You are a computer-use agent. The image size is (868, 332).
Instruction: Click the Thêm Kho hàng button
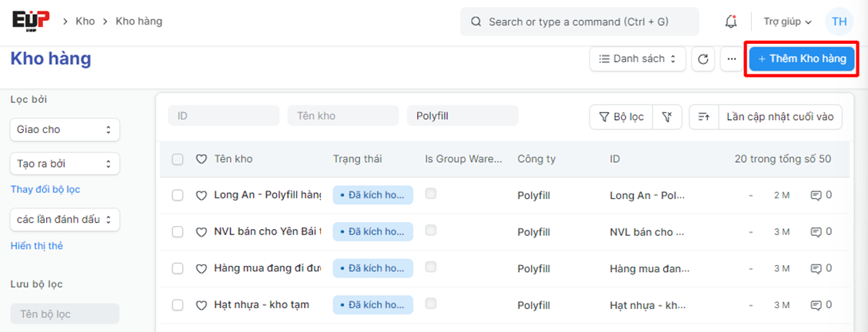pos(802,59)
